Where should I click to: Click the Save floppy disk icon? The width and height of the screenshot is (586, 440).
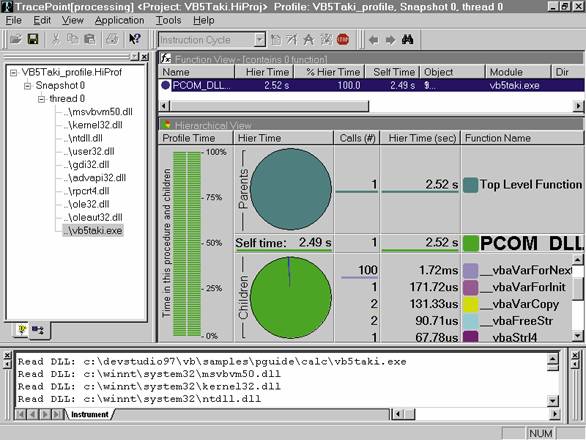pos(33,39)
